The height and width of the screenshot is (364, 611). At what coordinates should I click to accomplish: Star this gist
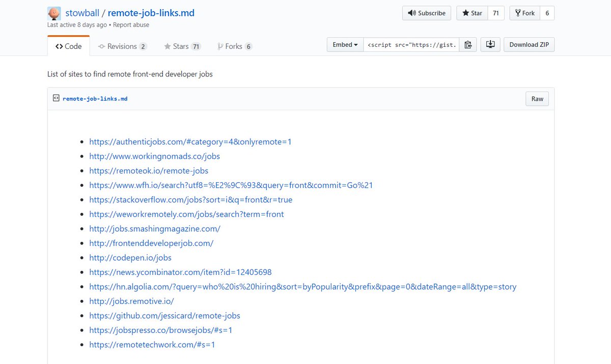click(x=472, y=13)
